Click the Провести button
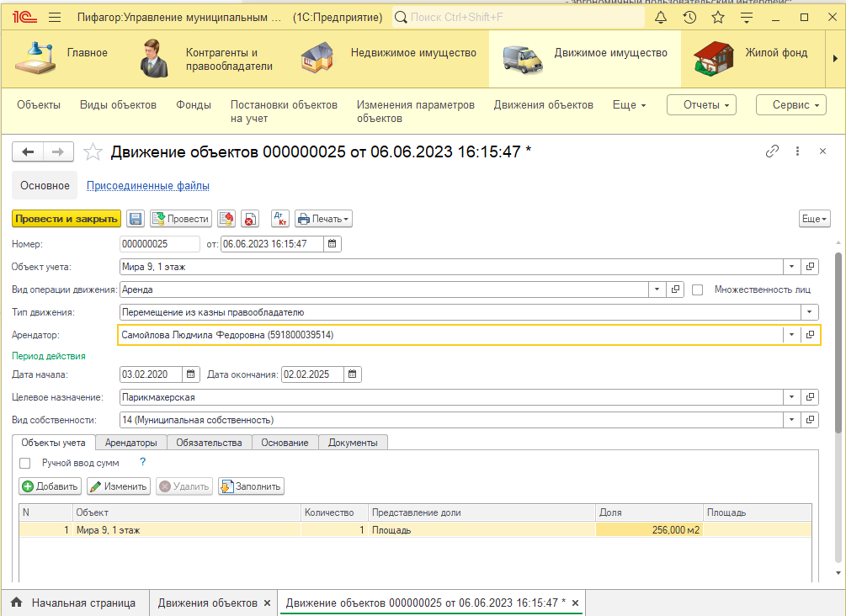This screenshot has height=616, width=846. coord(181,219)
